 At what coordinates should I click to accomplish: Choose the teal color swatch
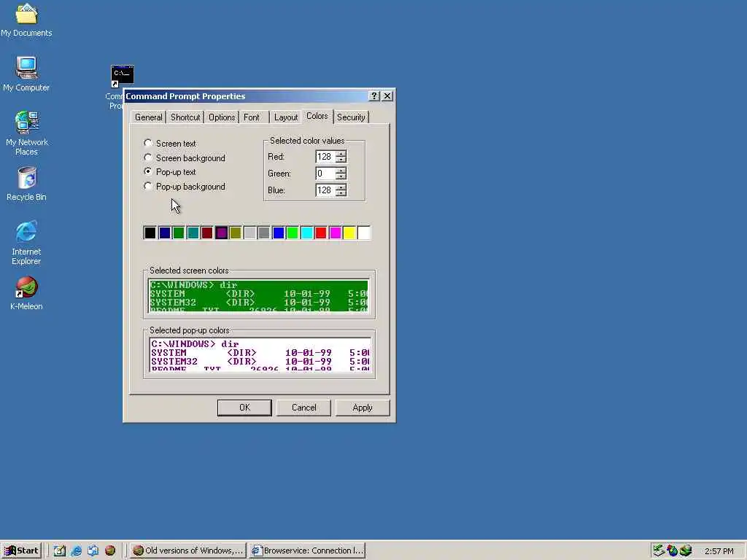tap(193, 233)
